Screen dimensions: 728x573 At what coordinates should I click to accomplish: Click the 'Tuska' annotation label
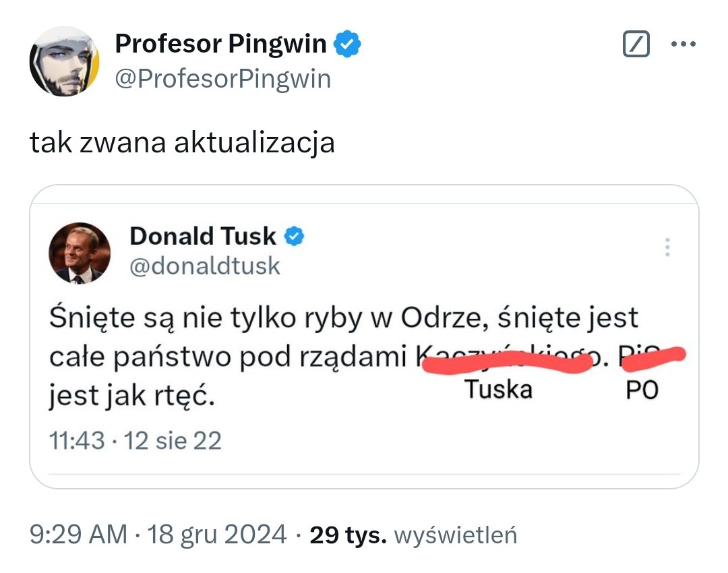coord(499,389)
